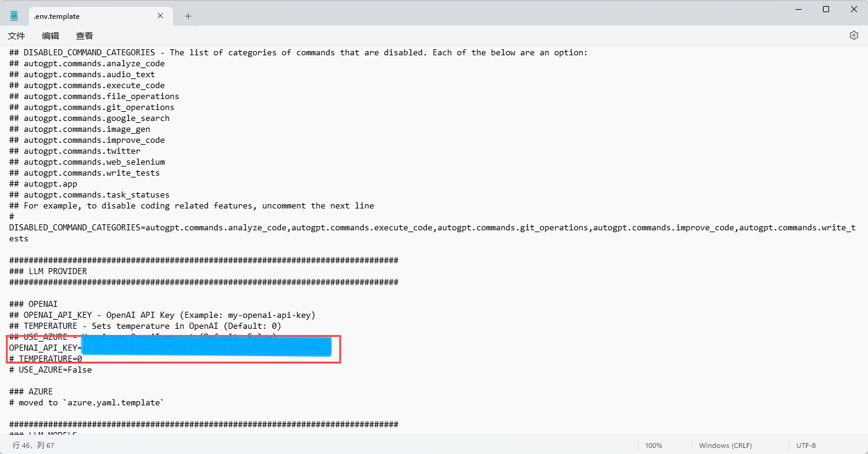Click the ## TEMPERATURE description comment
This screenshot has width=868, height=454.
145,326
